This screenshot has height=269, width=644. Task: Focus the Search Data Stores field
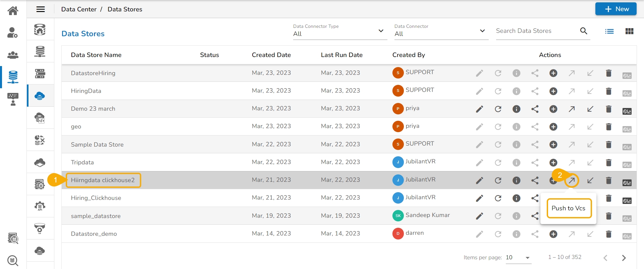pyautogui.click(x=536, y=31)
